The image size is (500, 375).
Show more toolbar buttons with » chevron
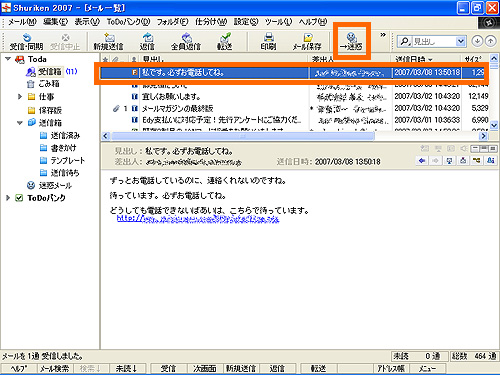tap(383, 35)
